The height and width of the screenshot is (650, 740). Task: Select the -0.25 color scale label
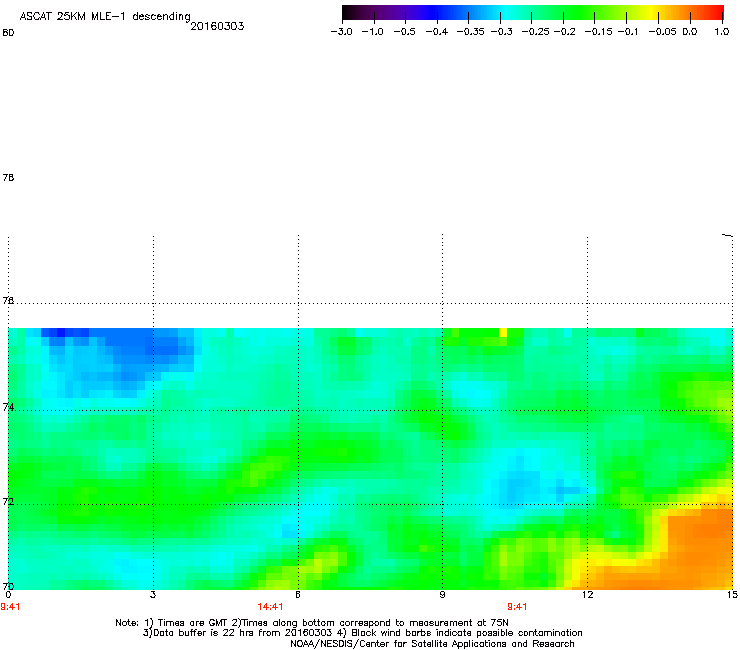(x=536, y=32)
